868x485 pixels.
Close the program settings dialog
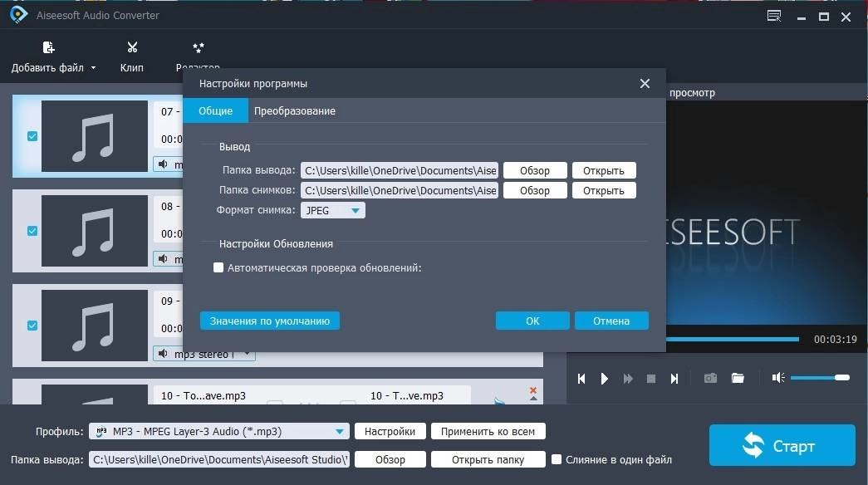(x=645, y=84)
